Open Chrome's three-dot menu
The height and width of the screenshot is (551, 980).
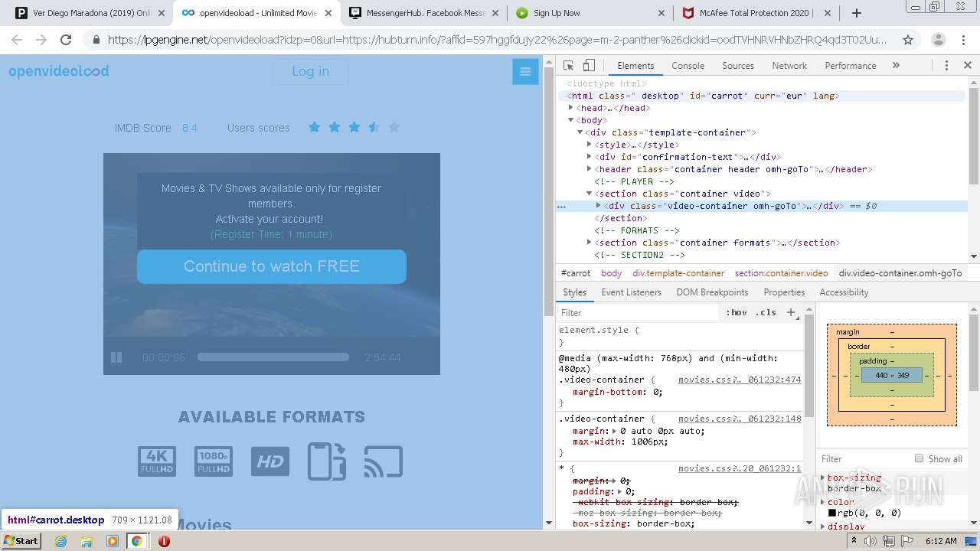click(965, 40)
